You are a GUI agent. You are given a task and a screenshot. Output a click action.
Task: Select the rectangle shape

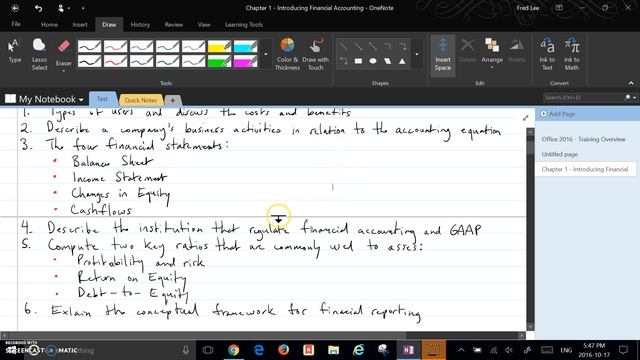[x=358, y=61]
